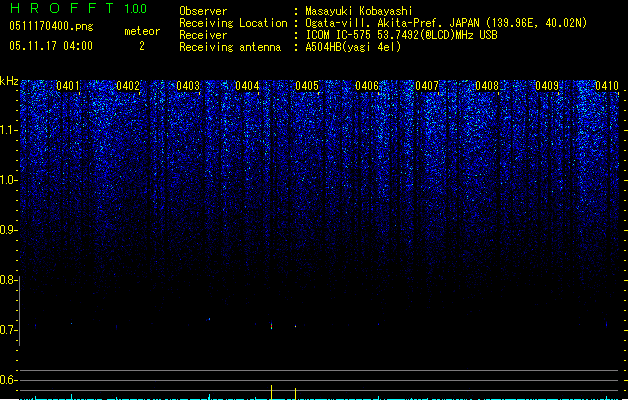Screen dimensions: 629x400
Task: Click the 0402 time marker
Action: tap(128, 86)
